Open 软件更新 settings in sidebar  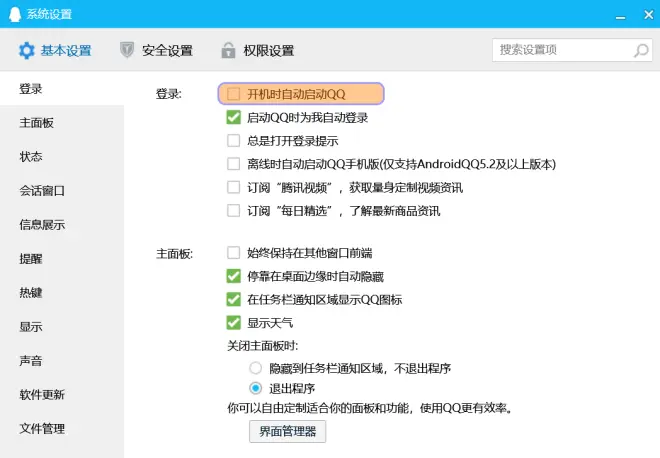click(62, 394)
